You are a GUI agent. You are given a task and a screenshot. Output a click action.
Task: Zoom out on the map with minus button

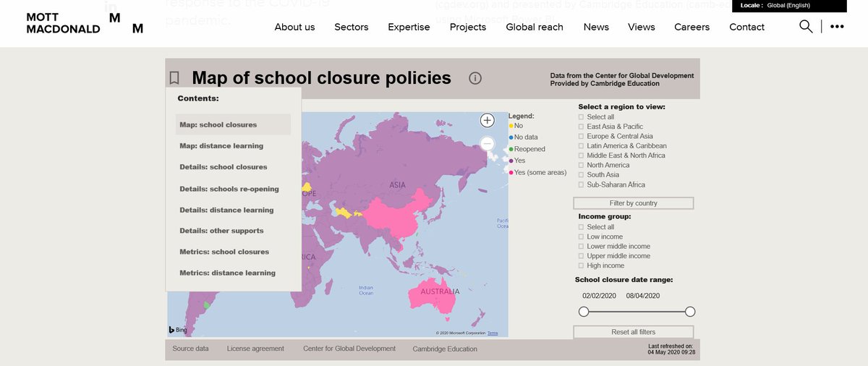pos(488,144)
